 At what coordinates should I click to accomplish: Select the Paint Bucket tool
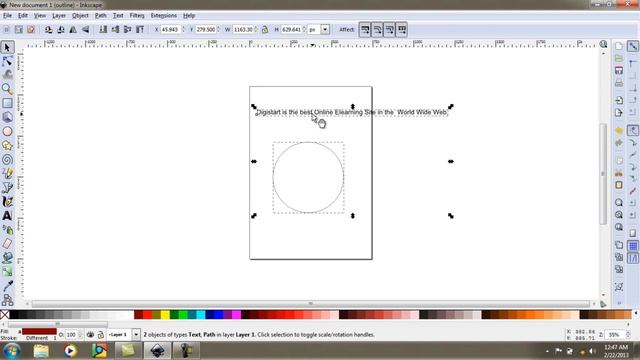click(7, 258)
